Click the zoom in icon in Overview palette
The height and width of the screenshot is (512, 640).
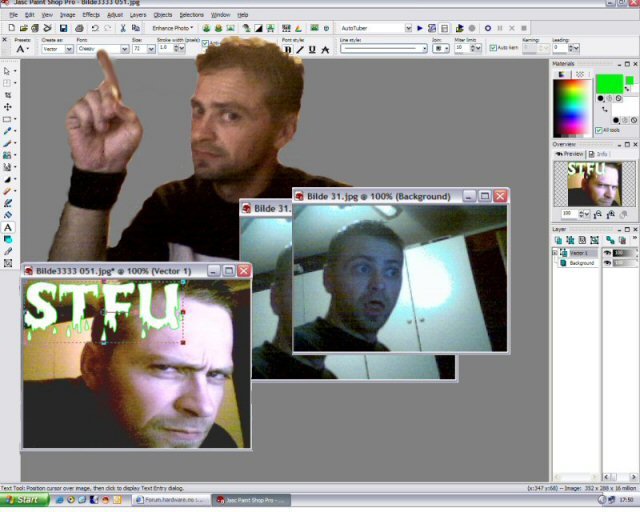[x=611, y=214]
